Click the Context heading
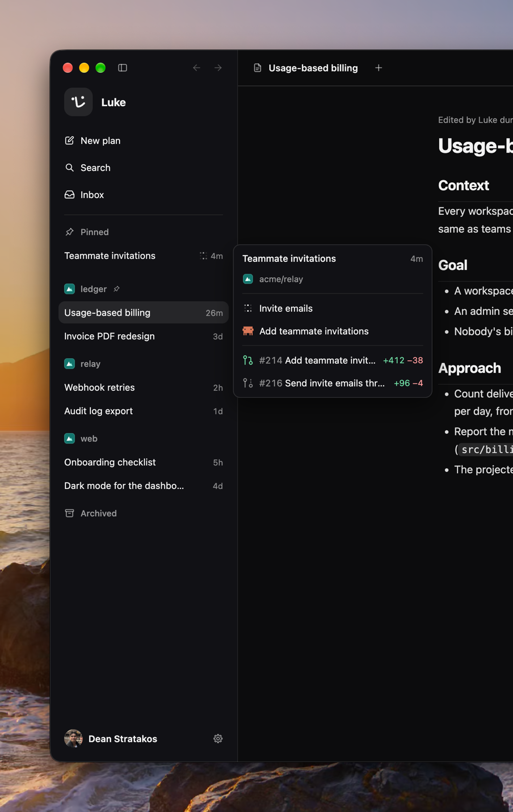The height and width of the screenshot is (812, 513). coord(463,185)
